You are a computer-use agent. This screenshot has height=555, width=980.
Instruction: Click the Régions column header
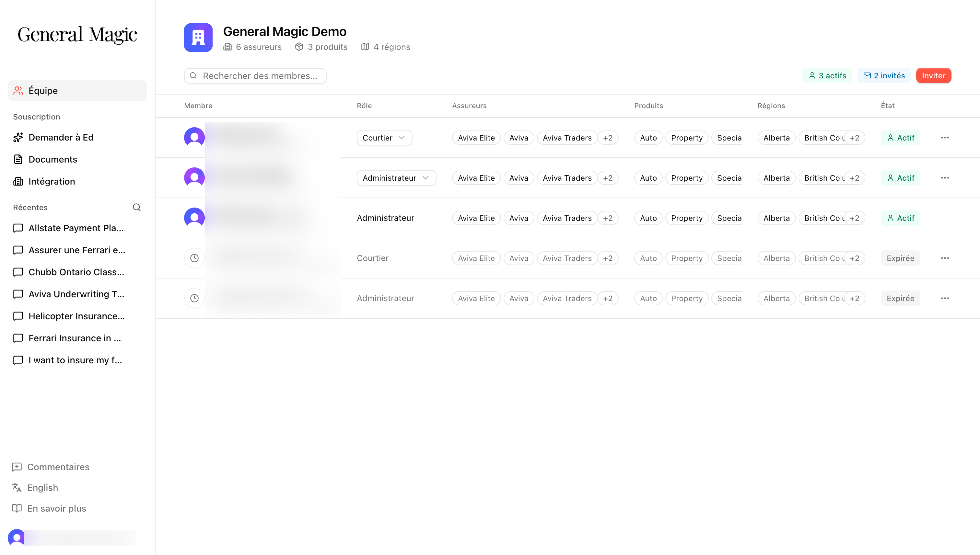[771, 106]
